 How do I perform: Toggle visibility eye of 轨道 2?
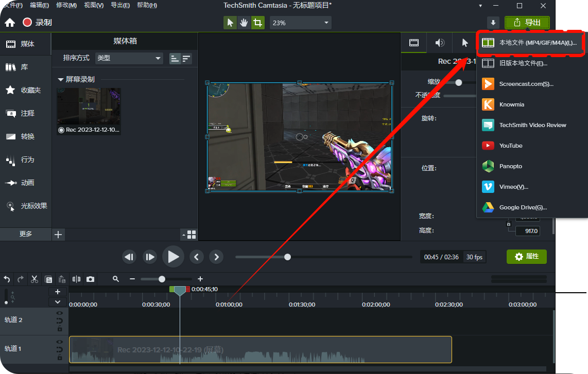(x=60, y=313)
